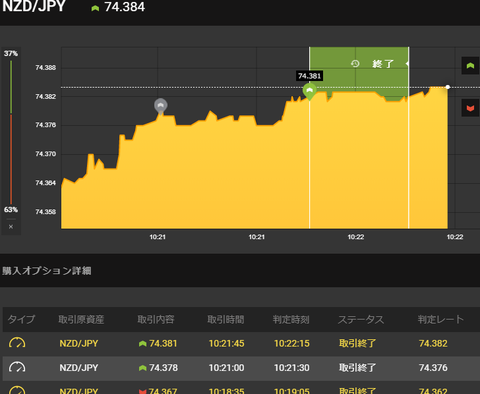Screen dimensions: 480x394
Task: Click the white current price dot on chart
Action: pos(448,87)
